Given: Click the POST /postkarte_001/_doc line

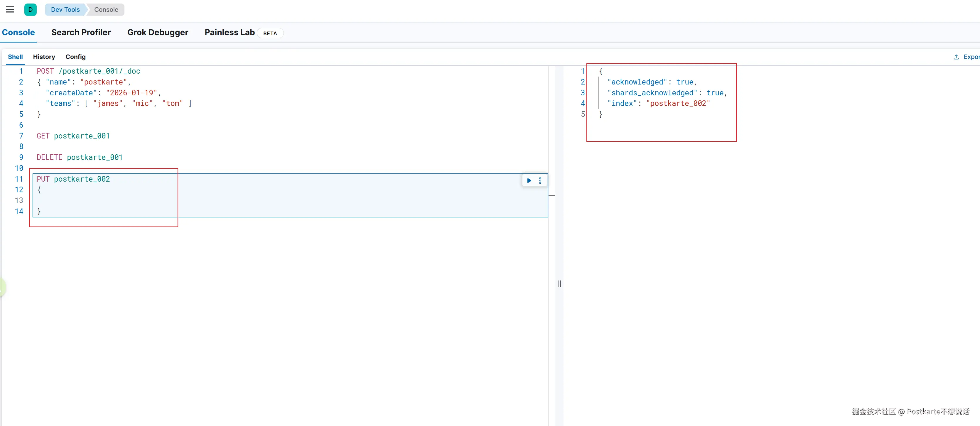Looking at the screenshot, I should tap(88, 71).
